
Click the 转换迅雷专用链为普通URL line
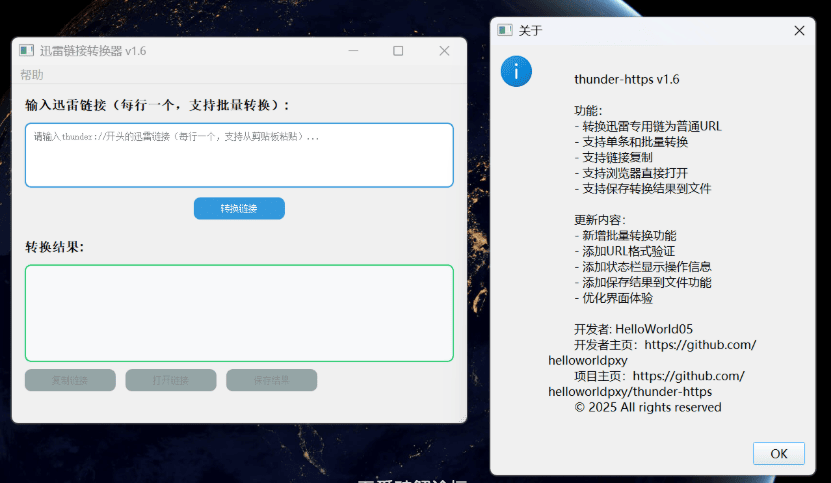[648, 127]
